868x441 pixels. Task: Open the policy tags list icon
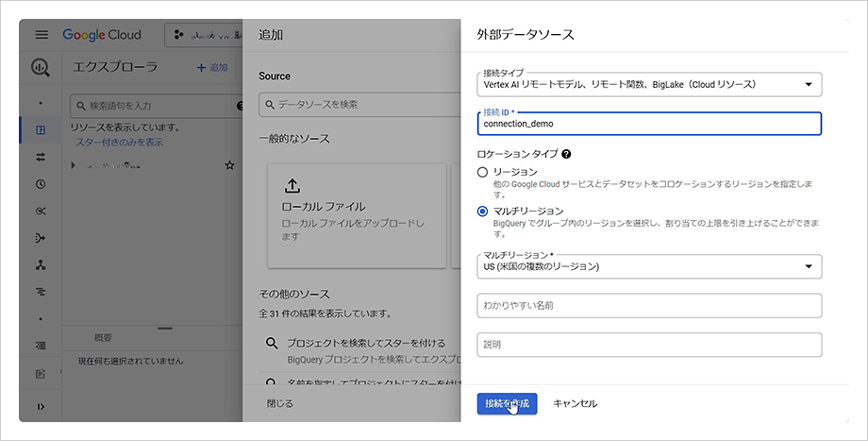41,346
